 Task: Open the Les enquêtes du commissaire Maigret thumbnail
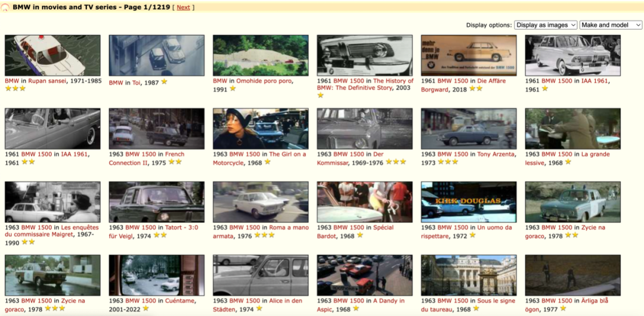pos(52,202)
